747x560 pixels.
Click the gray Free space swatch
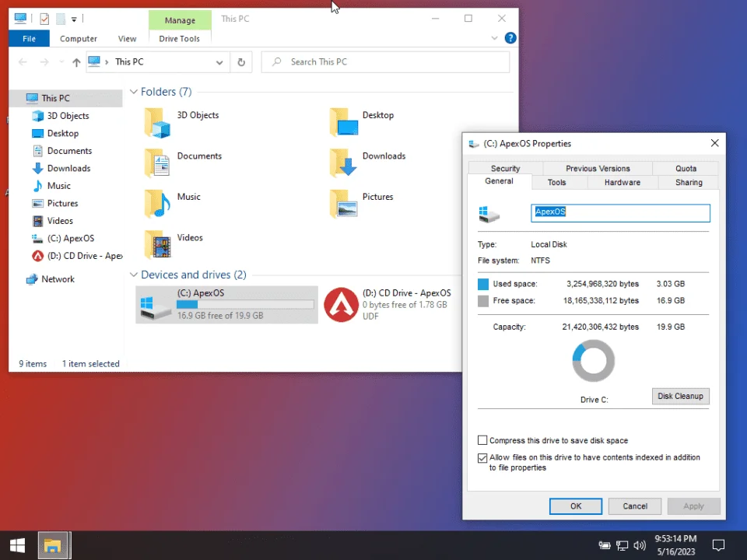click(483, 301)
